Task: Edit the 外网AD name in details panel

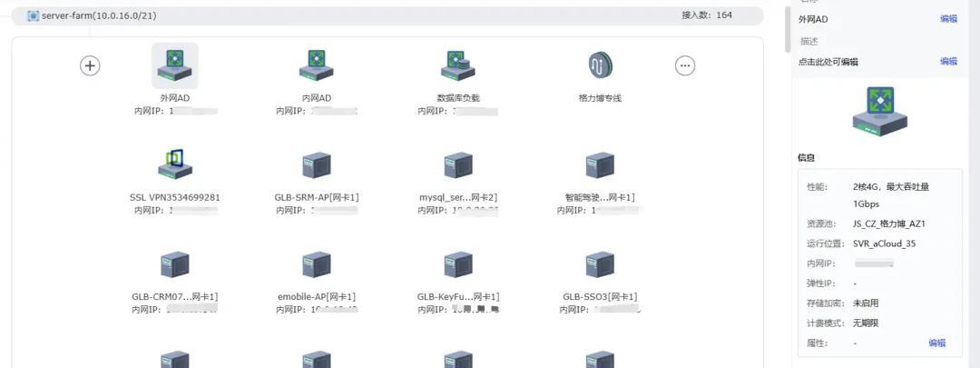Action: point(948,19)
